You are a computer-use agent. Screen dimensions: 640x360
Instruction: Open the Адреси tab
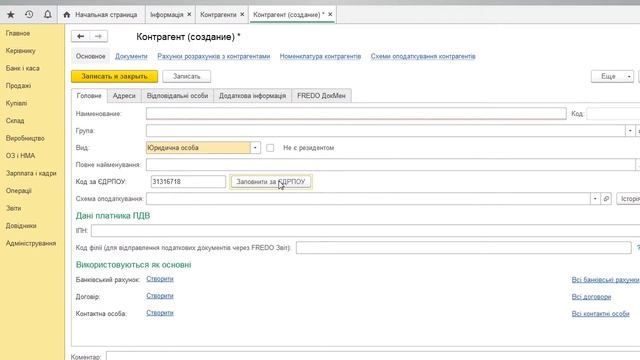tap(124, 96)
